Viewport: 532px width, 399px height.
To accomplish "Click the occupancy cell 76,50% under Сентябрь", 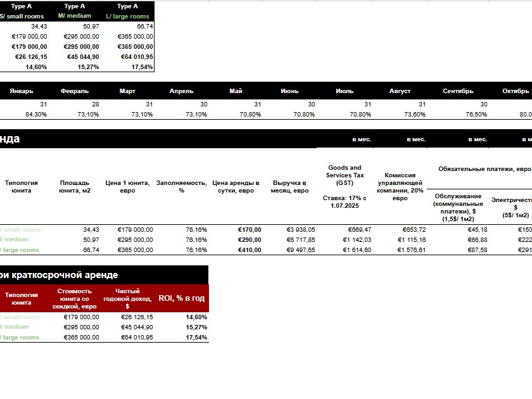I will pyautogui.click(x=476, y=115).
